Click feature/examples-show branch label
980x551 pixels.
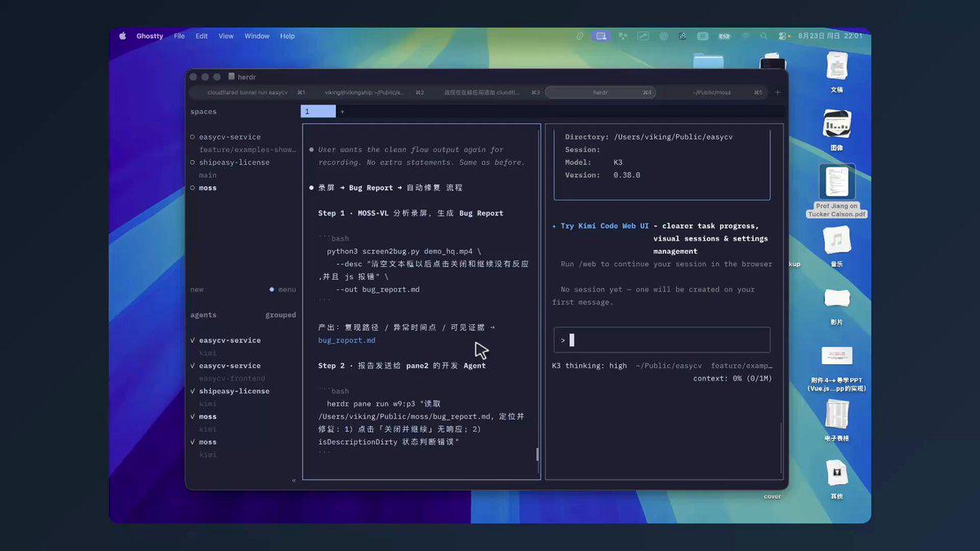(x=247, y=149)
